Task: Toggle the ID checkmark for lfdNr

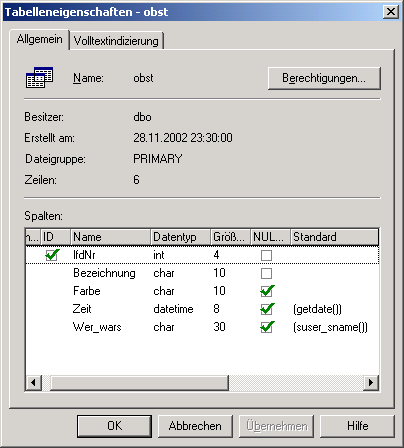Action: (x=52, y=255)
